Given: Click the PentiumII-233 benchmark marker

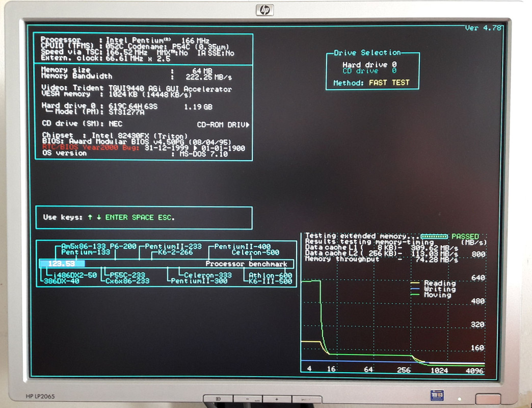Looking at the screenshot, I should click(173, 246).
